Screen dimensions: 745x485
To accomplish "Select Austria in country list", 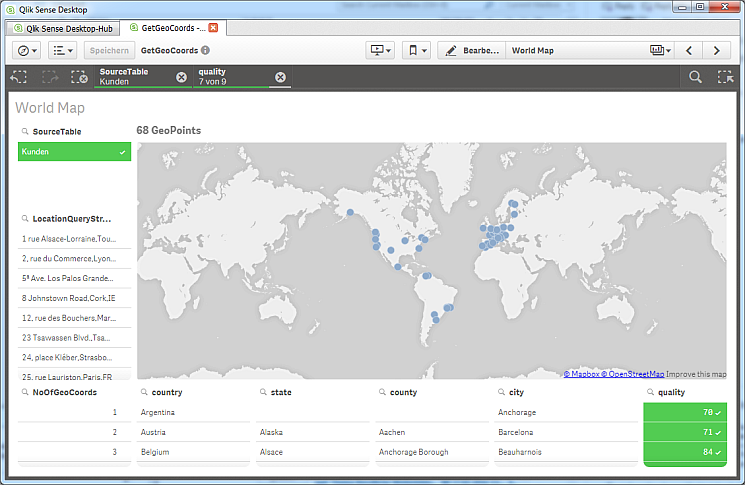I will point(193,432).
